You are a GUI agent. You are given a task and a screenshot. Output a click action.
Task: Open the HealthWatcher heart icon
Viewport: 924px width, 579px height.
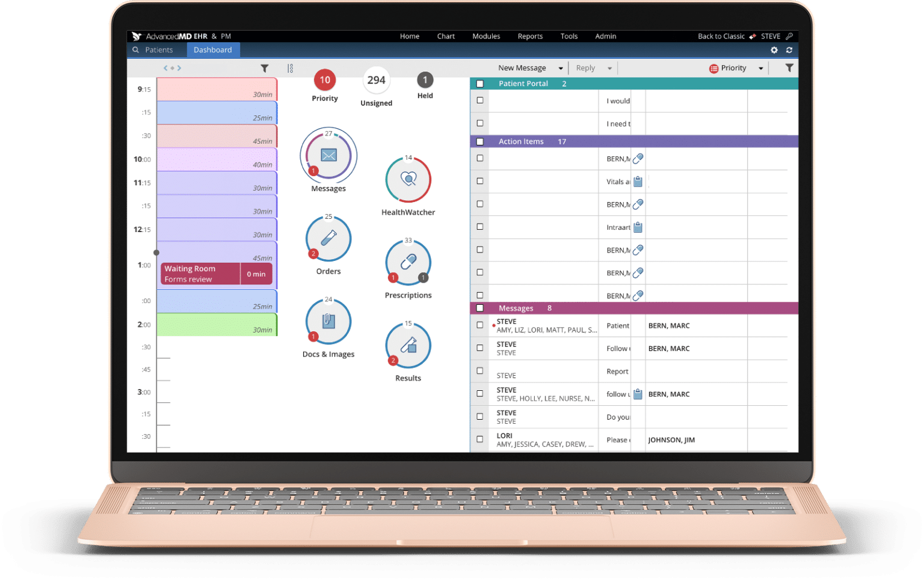click(x=408, y=179)
